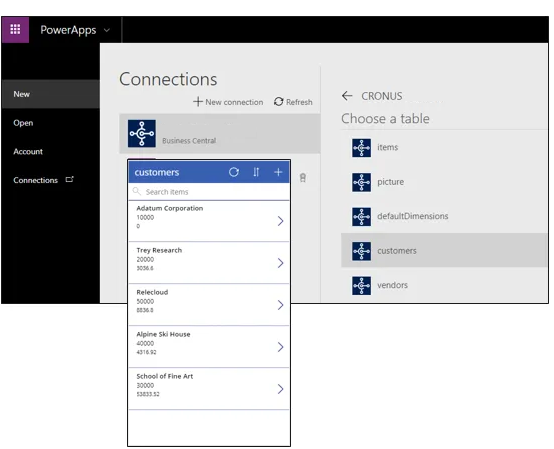The height and width of the screenshot is (449, 554).
Task: Click the small icon right of customers app header
Action: (x=303, y=178)
